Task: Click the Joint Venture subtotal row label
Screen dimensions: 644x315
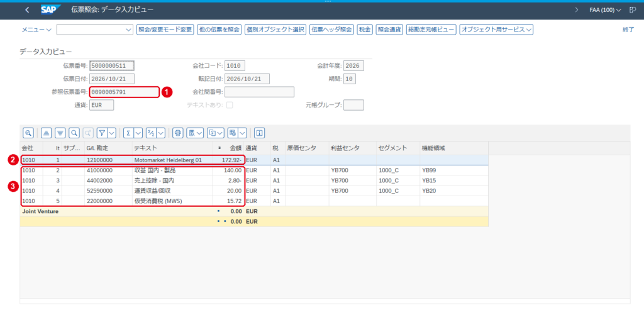Action: point(40,211)
